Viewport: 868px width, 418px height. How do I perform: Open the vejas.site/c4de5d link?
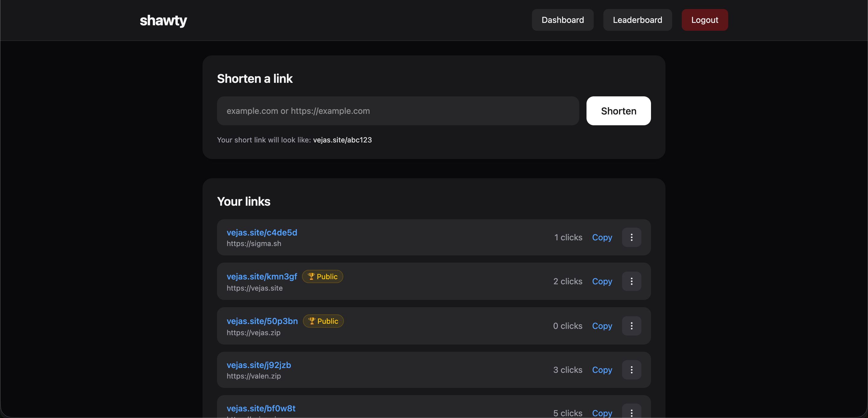coord(262,232)
